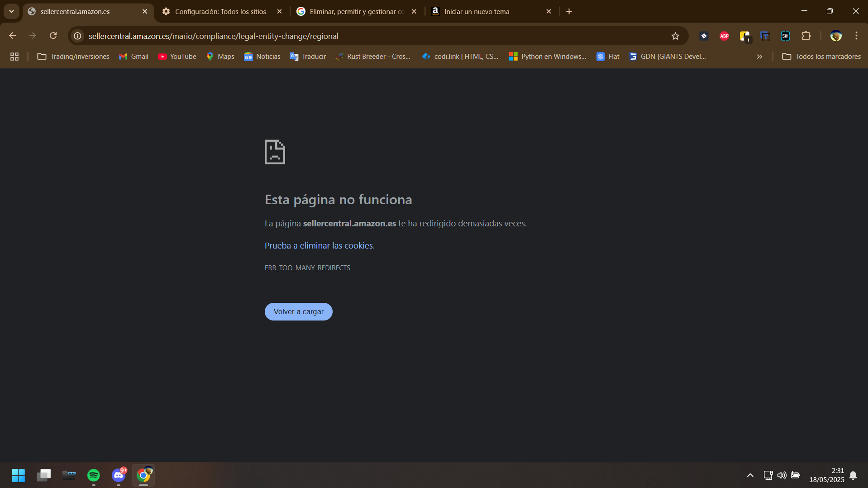The height and width of the screenshot is (488, 868).
Task: Open the battery tray icon
Action: pos(795,475)
